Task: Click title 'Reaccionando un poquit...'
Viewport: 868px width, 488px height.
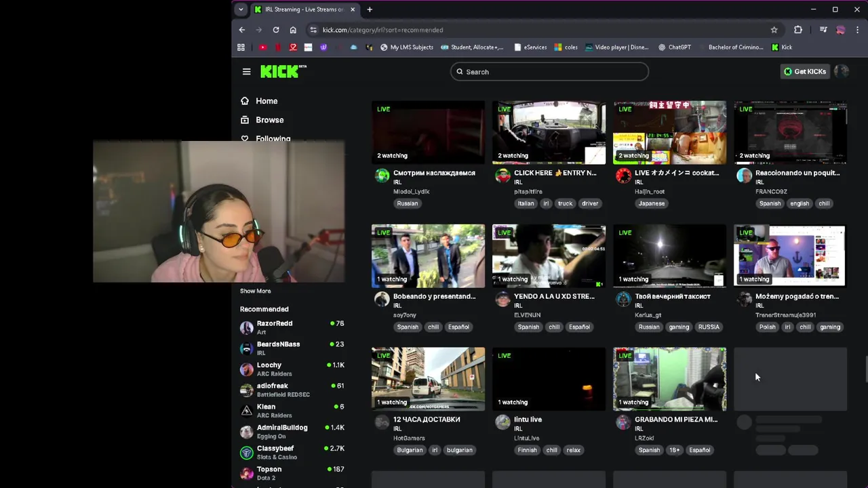Action: pyautogui.click(x=797, y=173)
